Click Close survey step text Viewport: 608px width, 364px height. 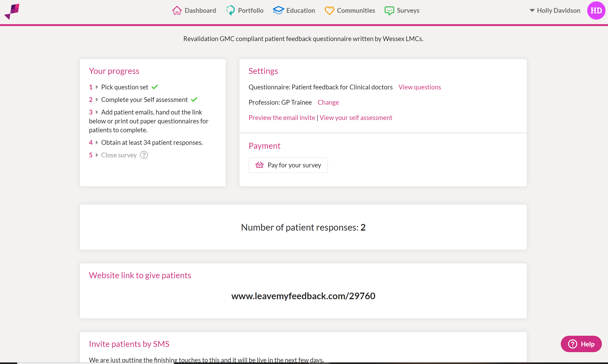[119, 155]
